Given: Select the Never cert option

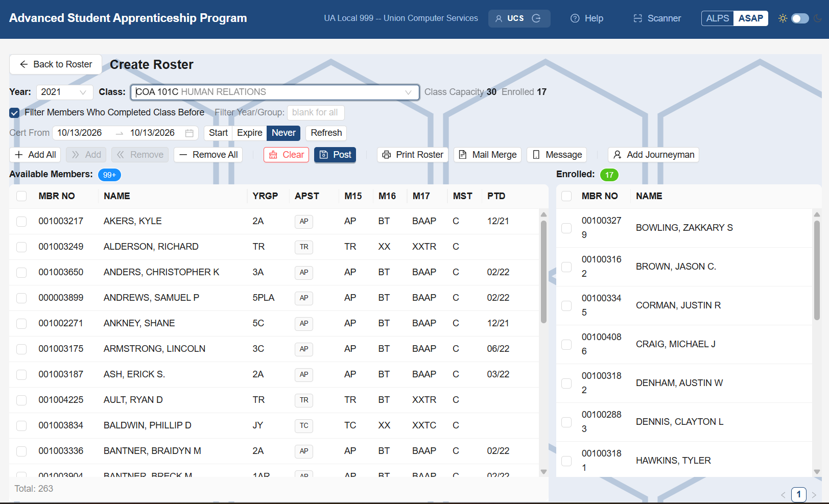Looking at the screenshot, I should click(x=283, y=133).
